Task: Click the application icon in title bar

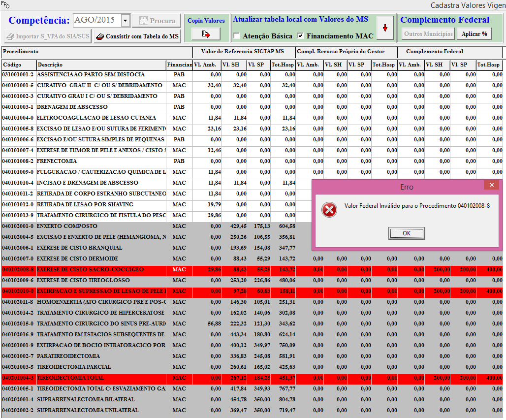Action: tap(5, 4)
